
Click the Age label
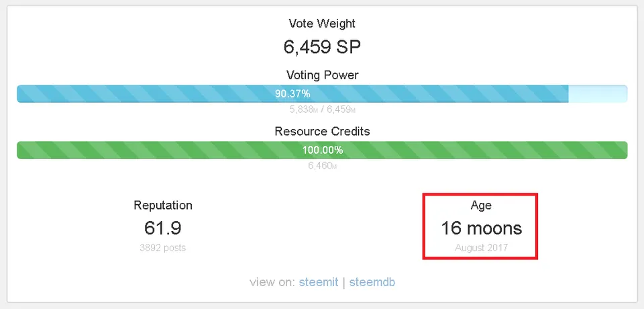pos(482,205)
